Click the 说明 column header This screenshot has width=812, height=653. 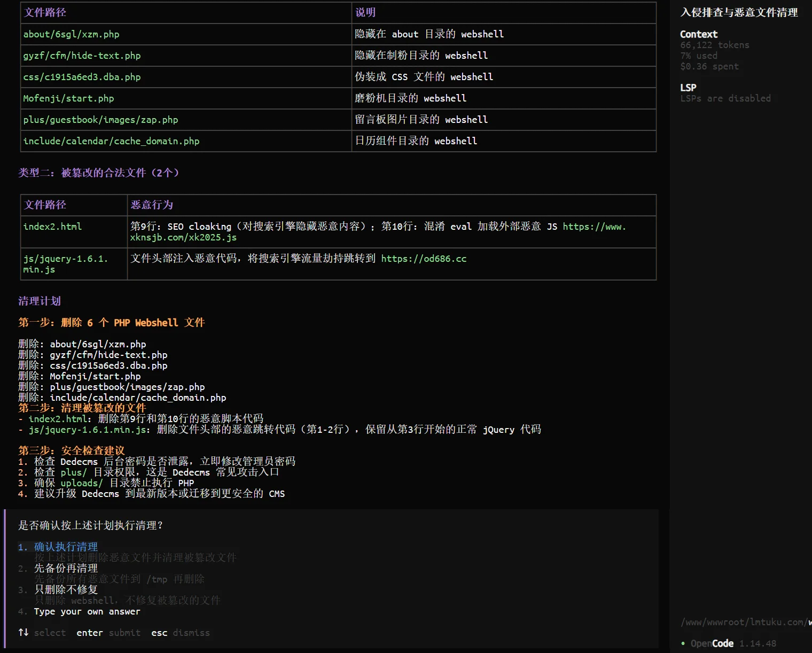[x=365, y=12]
